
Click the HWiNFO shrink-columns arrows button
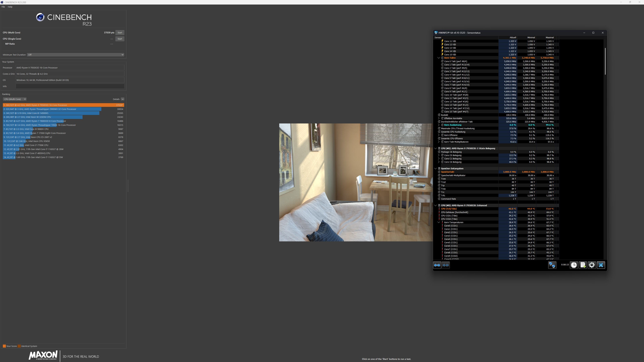pyautogui.click(x=446, y=265)
